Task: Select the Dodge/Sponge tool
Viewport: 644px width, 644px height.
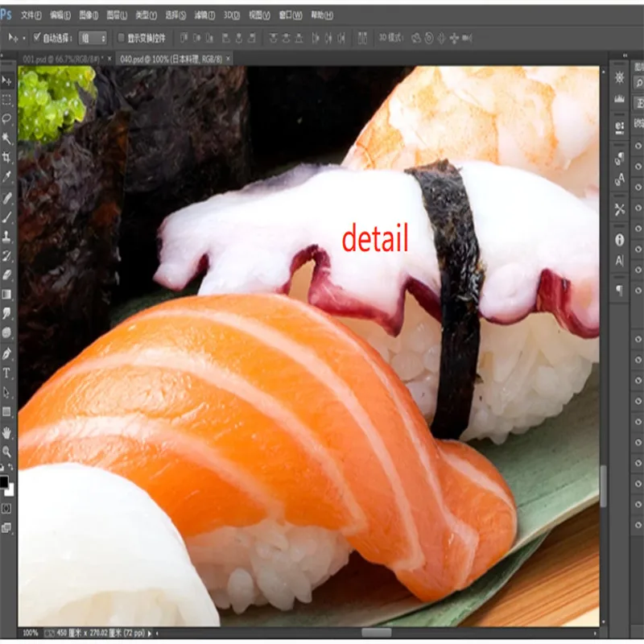Action: pyautogui.click(x=6, y=332)
